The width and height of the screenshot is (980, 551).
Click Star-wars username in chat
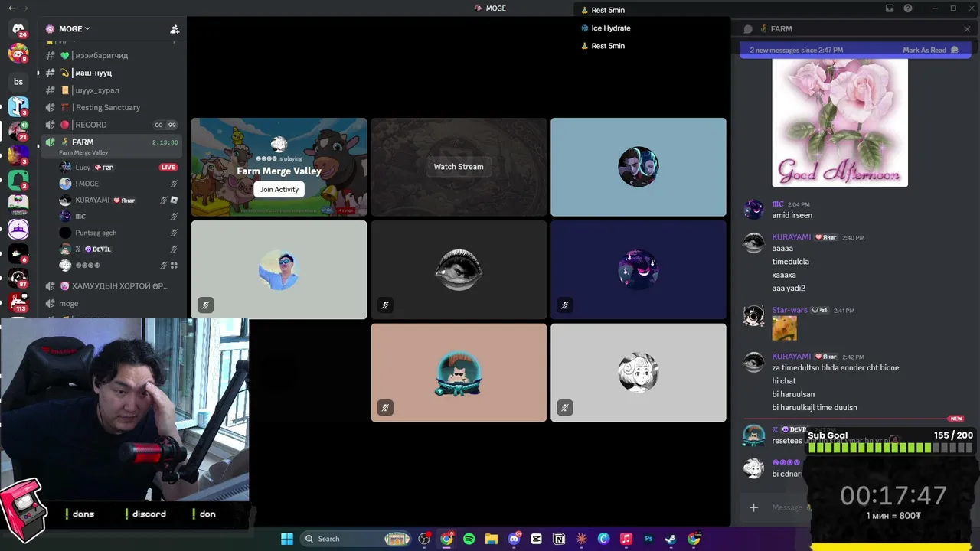[789, 310]
